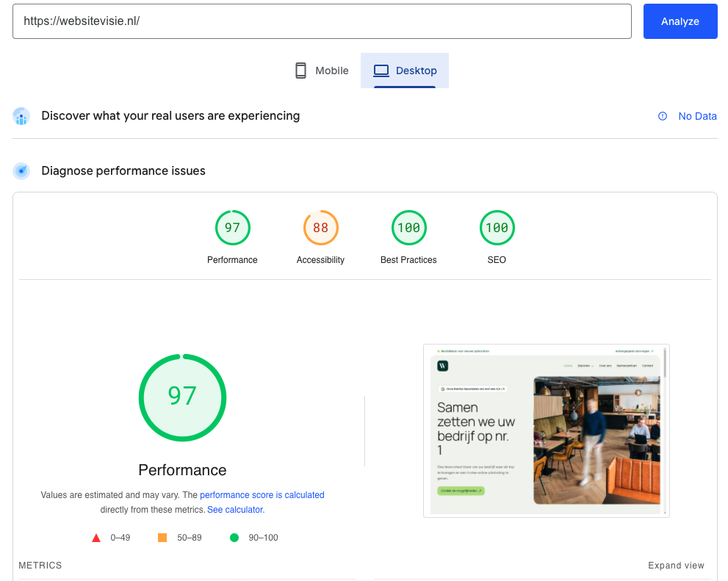728x581 pixels.
Task: Jump to the Accessibility 88 score gauge
Action: tap(321, 228)
